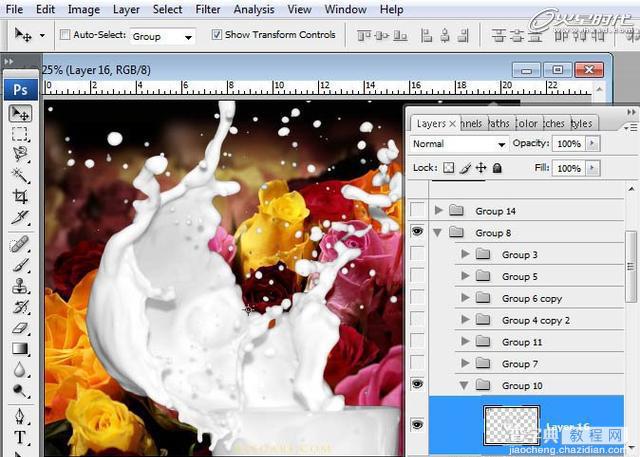This screenshot has height=457, width=640.
Task: Click Lock all padlock icon
Action: (x=497, y=168)
